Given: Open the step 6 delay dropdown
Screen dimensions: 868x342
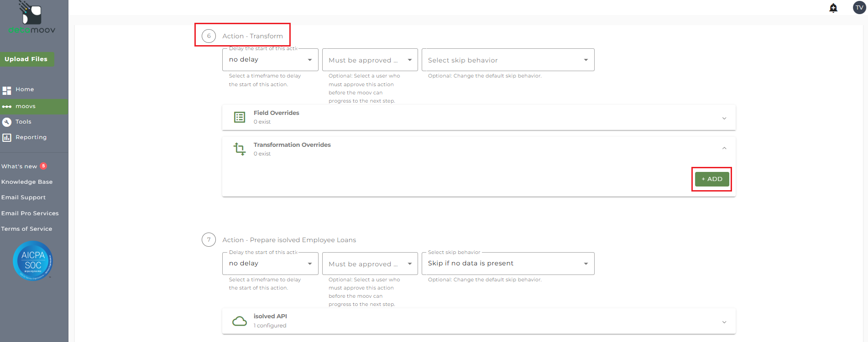Looking at the screenshot, I should pyautogui.click(x=270, y=60).
